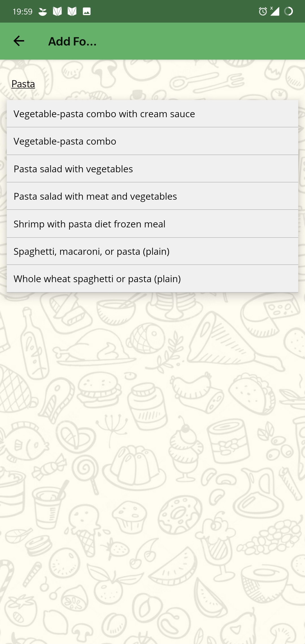The height and width of the screenshot is (644, 305).
Task: Tap the left book notification icon
Action: coord(57,12)
